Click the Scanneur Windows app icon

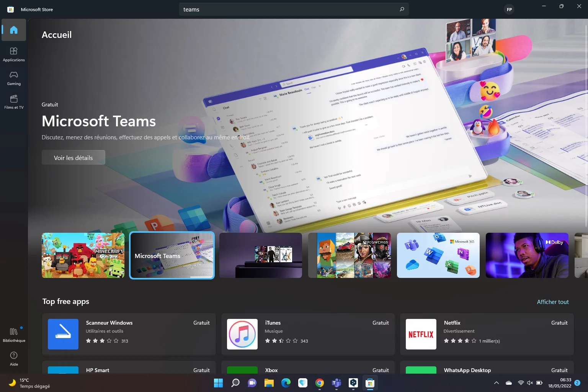click(63, 334)
